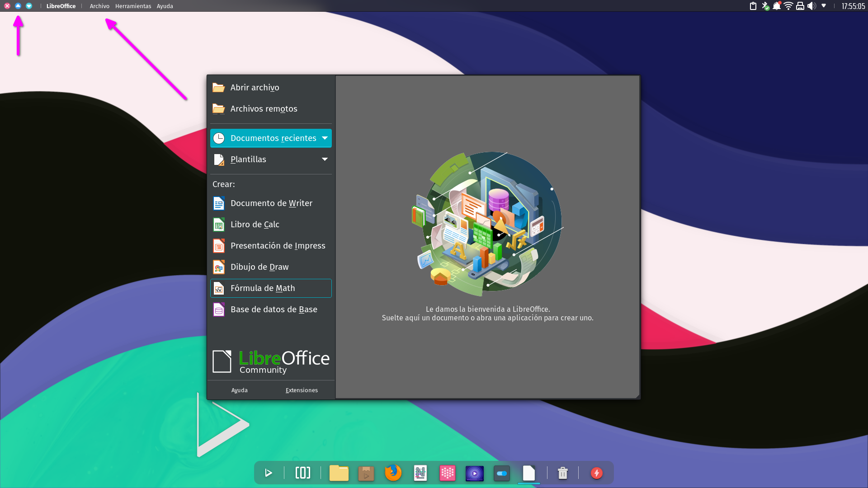This screenshot has width=868, height=488.
Task: Create a Libro de Calc
Action: [271, 225]
